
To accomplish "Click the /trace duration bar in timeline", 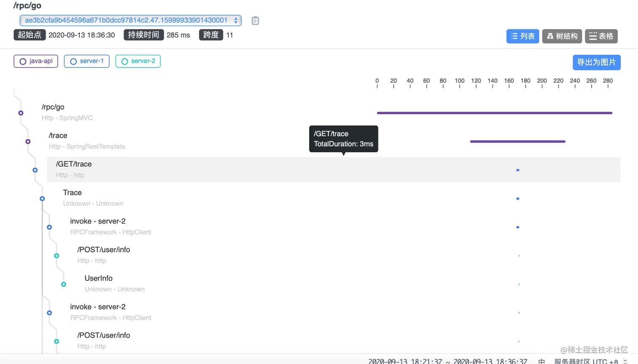I will coord(518,142).
